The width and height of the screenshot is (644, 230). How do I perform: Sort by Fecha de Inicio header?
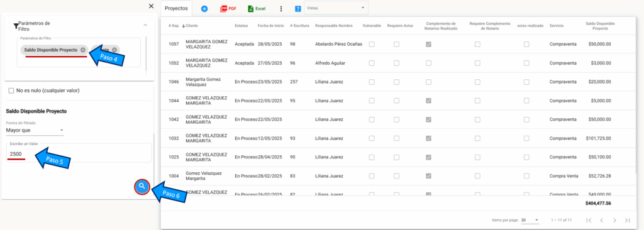[x=270, y=26]
